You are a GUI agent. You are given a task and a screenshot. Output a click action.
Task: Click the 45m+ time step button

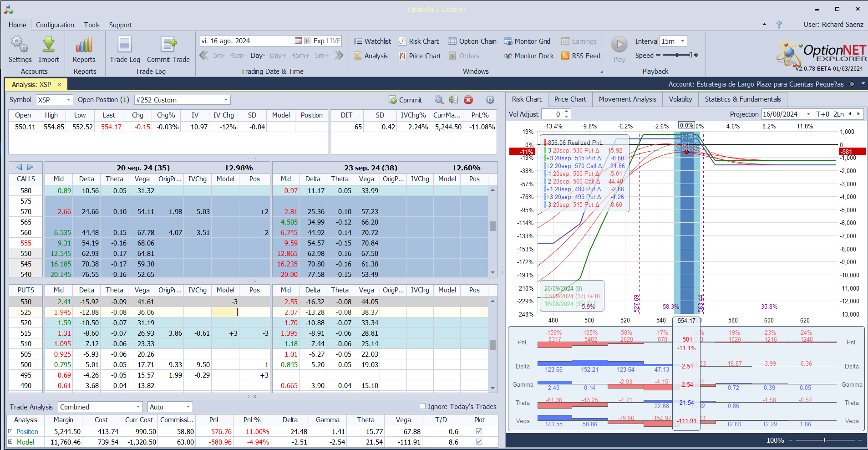pyautogui.click(x=300, y=56)
